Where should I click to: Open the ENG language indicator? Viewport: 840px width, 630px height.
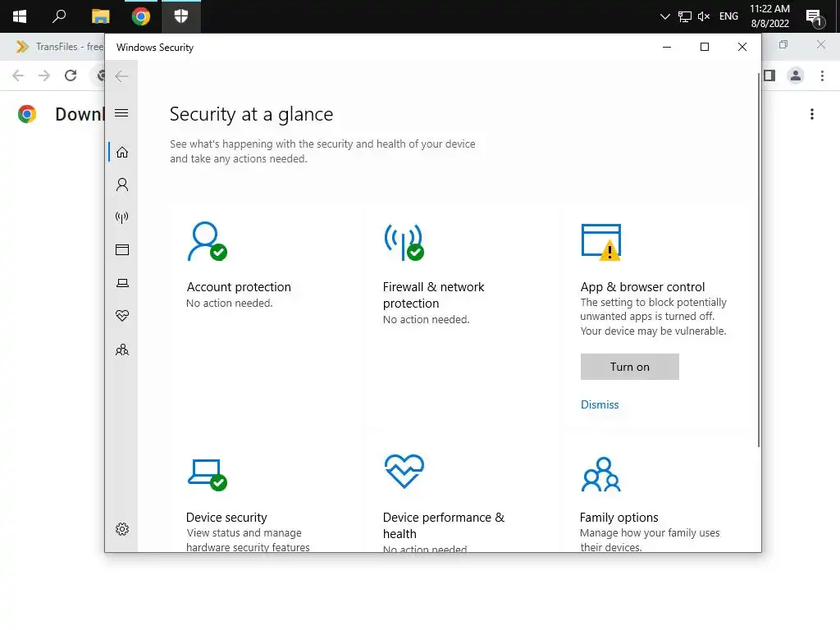[x=728, y=16]
